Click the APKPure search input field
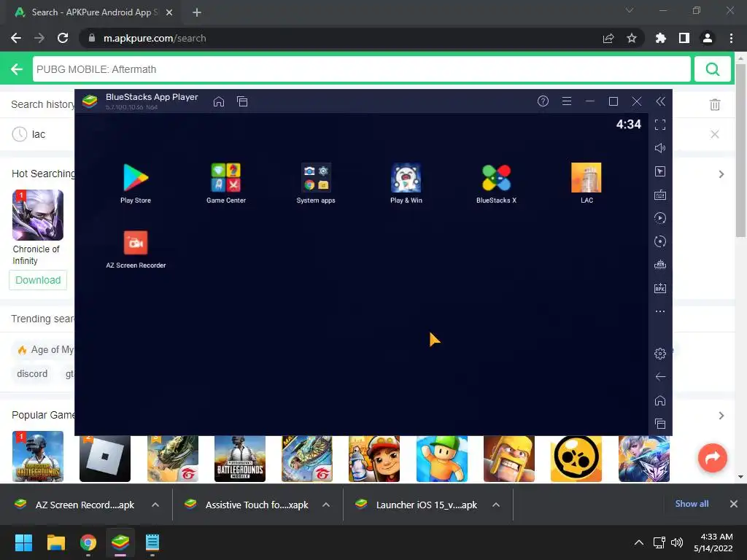Screen dimensions: 747x560 pyautogui.click(x=362, y=69)
